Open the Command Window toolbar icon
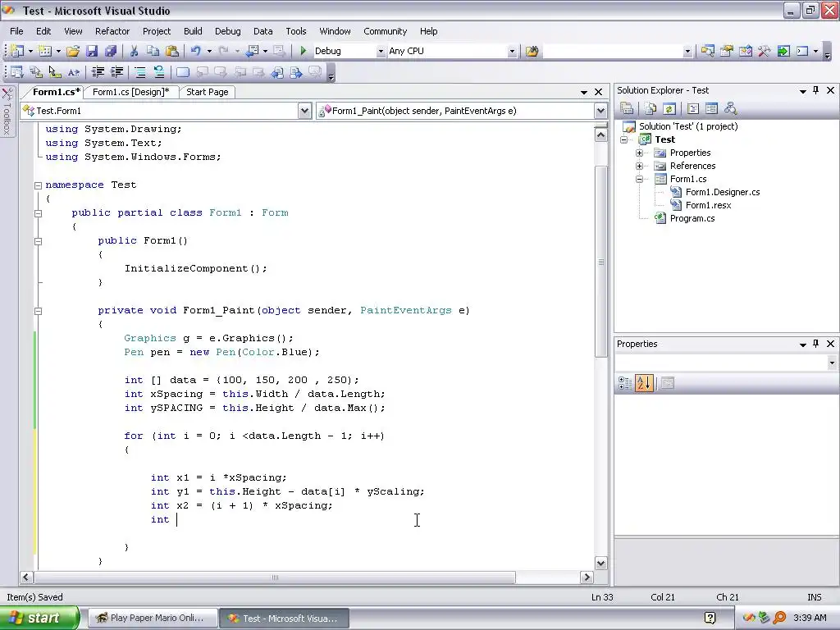The image size is (840, 630). click(802, 51)
